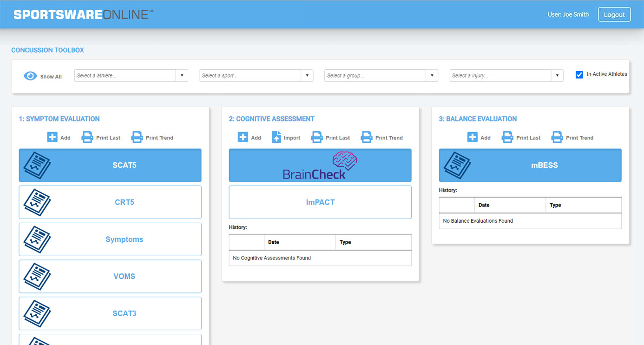Click the '3: Balance Evaluation' heading
Viewport: 644px width, 345px height.
tap(478, 119)
